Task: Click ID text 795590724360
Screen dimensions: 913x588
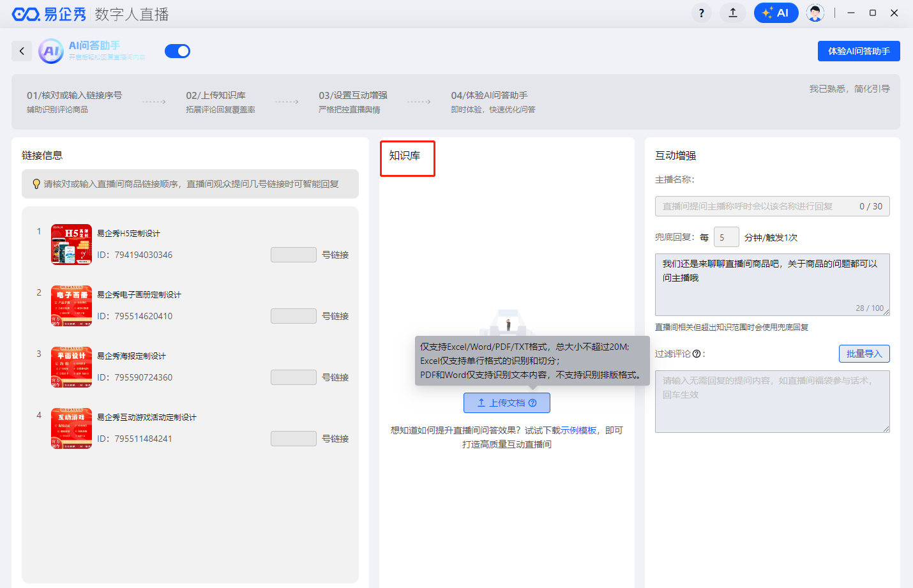Action: point(144,377)
